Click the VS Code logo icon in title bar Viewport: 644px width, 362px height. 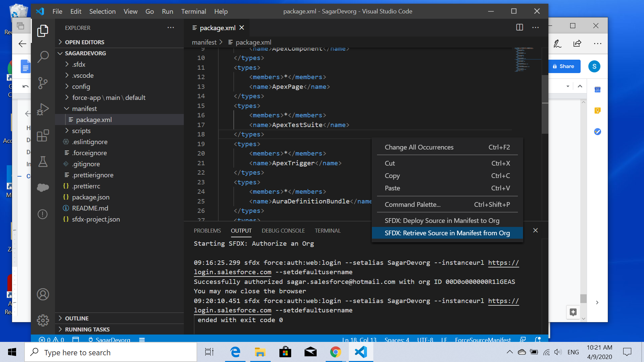(x=40, y=11)
